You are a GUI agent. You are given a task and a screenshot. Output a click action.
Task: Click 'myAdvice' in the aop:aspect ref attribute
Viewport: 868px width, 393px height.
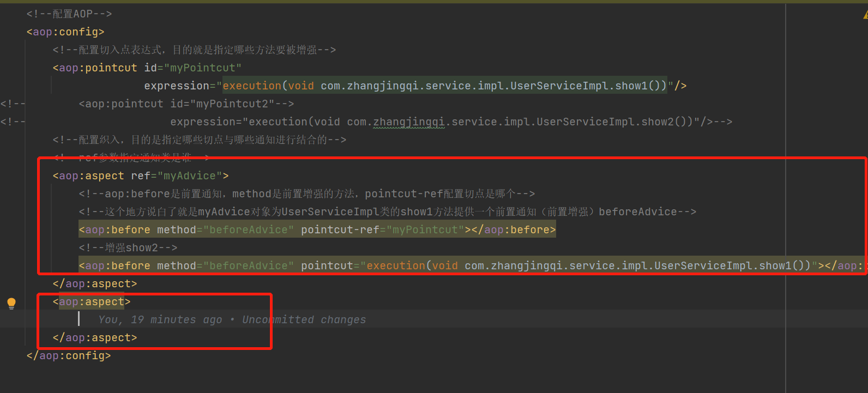point(189,176)
